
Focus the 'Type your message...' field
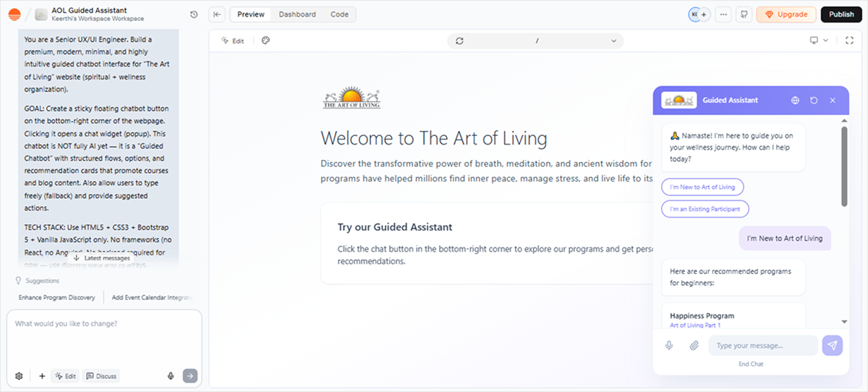click(x=763, y=346)
